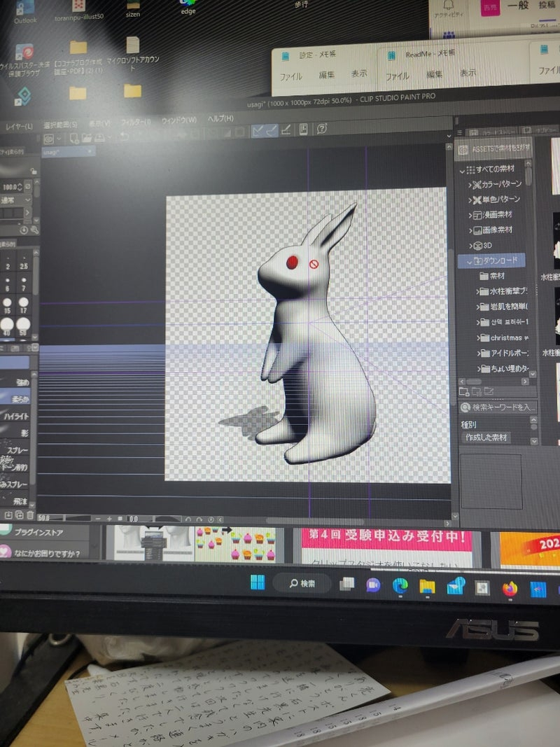560x747 pixels.
Task: Click the Open file folder icon
Action: 87,138
